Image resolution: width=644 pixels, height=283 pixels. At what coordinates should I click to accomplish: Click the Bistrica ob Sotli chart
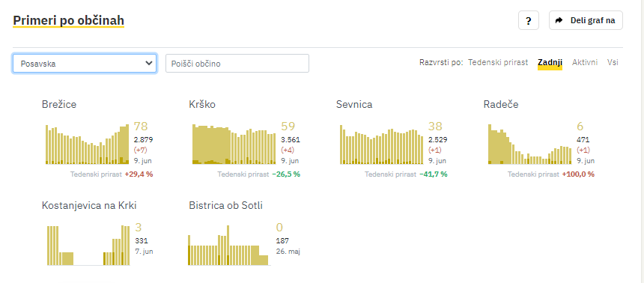coord(229,246)
